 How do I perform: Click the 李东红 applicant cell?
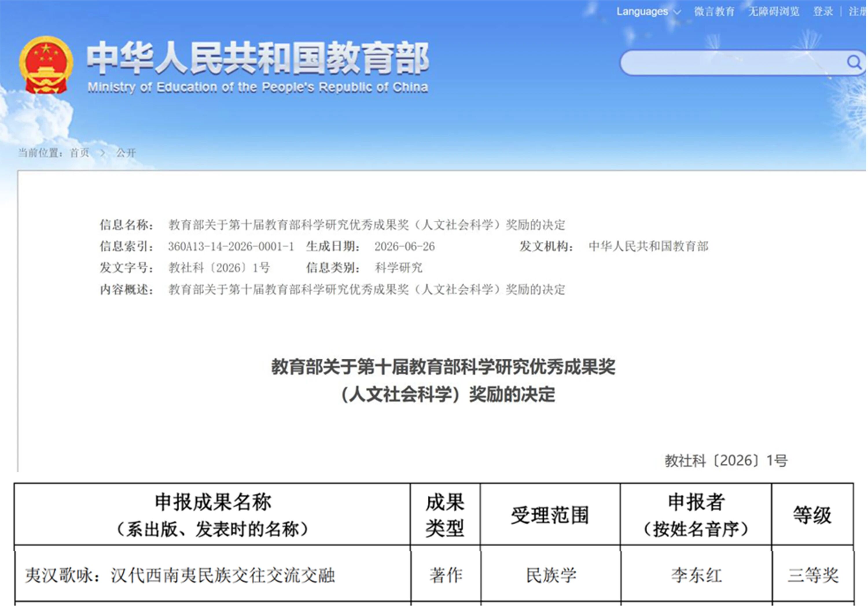[696, 575]
